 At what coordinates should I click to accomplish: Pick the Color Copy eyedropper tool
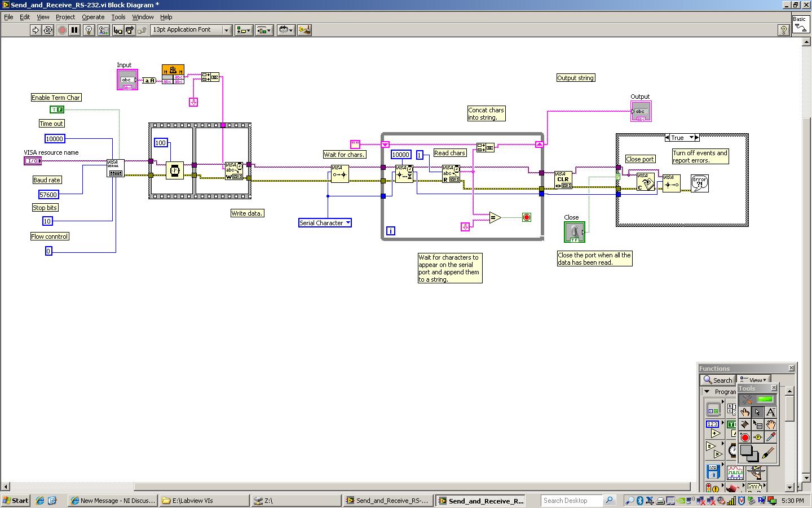tap(770, 437)
